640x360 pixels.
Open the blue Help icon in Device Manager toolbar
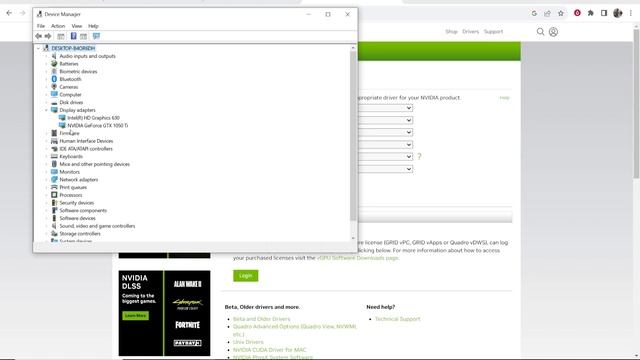point(73,36)
